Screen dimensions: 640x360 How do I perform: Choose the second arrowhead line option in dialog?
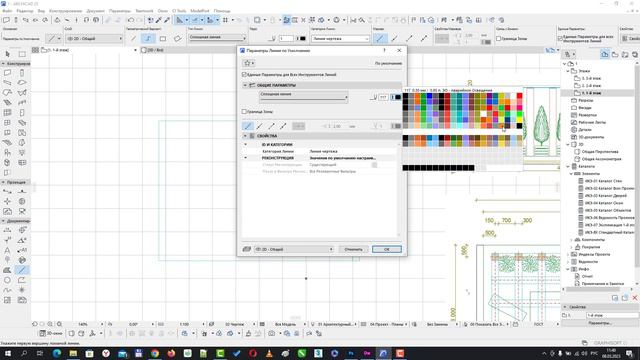260,126
